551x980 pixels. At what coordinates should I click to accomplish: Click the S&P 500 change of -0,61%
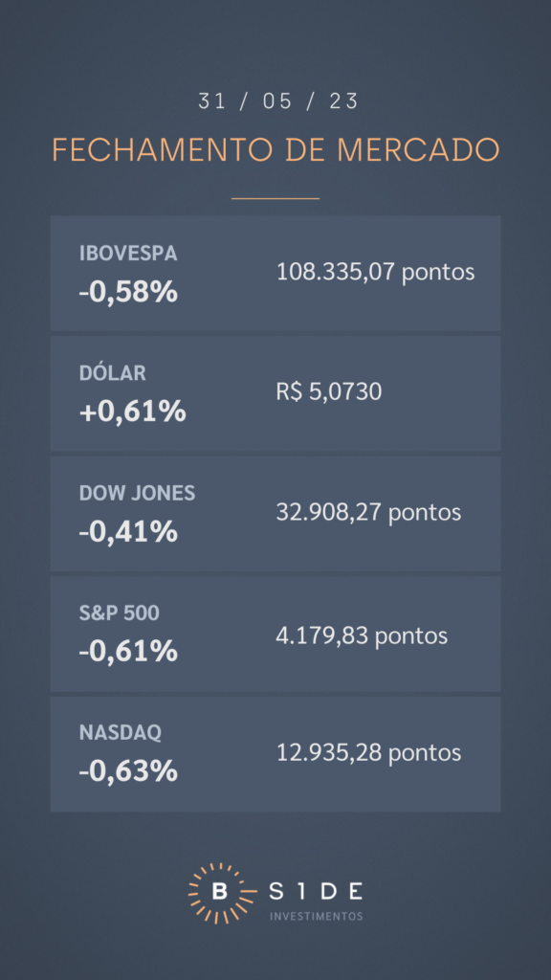tap(128, 652)
